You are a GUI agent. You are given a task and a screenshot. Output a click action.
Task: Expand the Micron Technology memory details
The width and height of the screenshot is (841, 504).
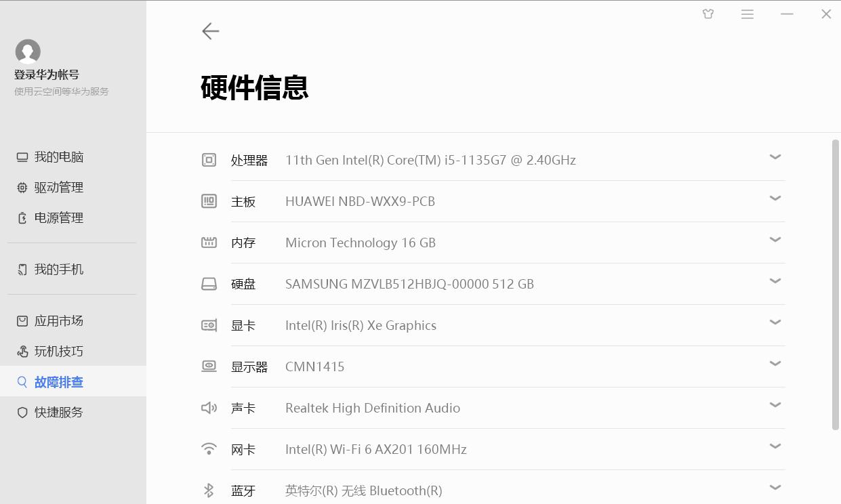point(775,239)
